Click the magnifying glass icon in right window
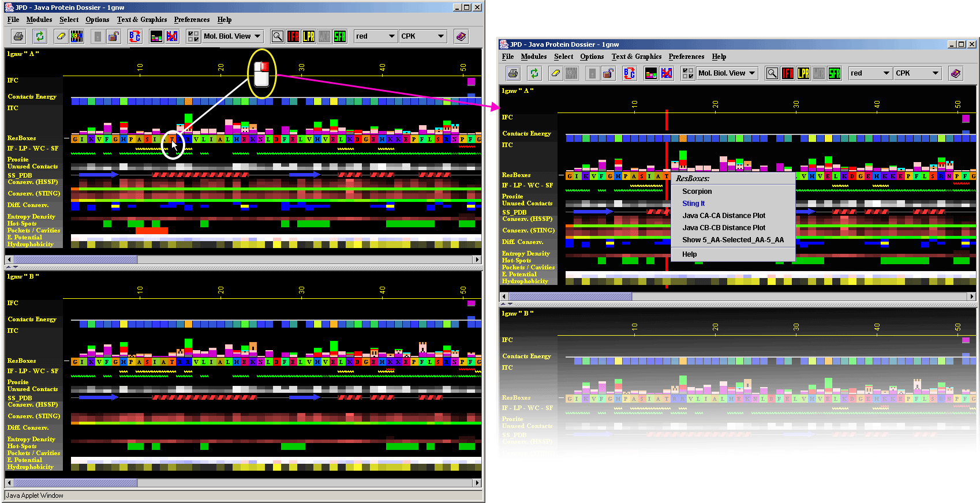 (772, 73)
